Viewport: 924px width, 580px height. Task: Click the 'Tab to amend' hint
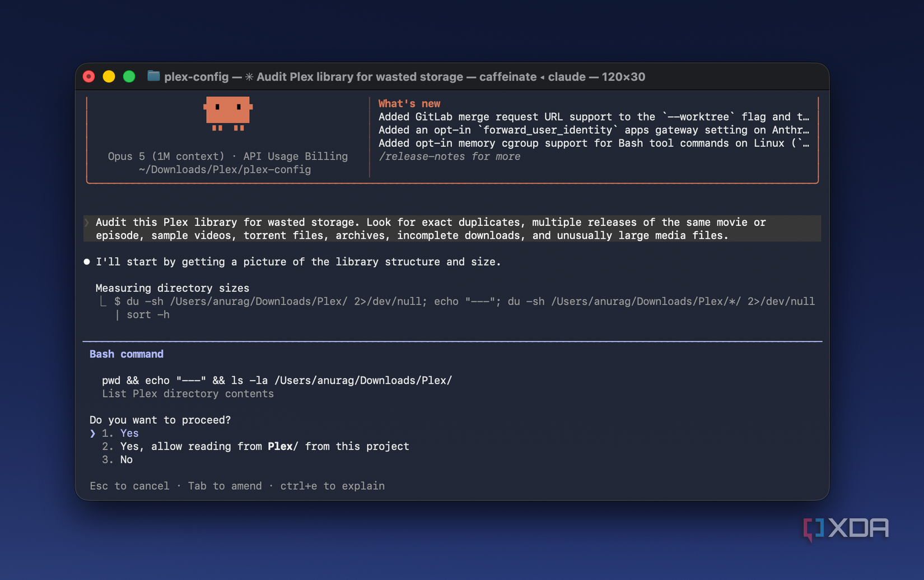coord(225,486)
